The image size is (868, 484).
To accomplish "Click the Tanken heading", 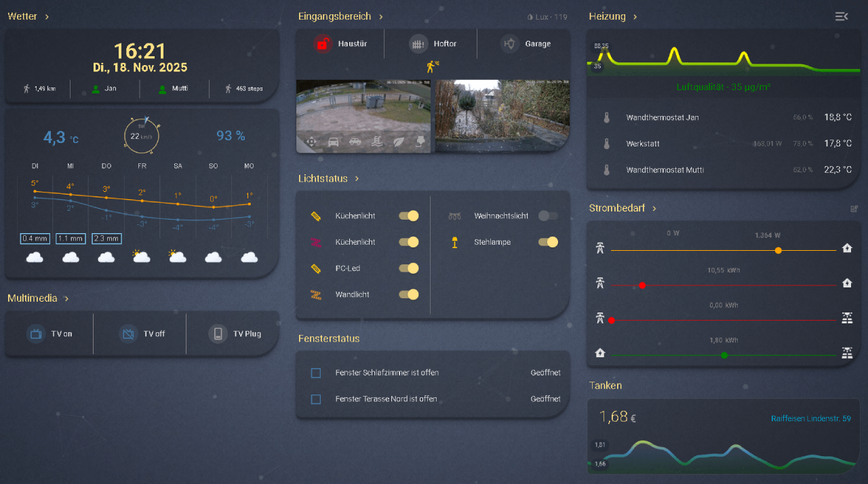I will pos(606,386).
